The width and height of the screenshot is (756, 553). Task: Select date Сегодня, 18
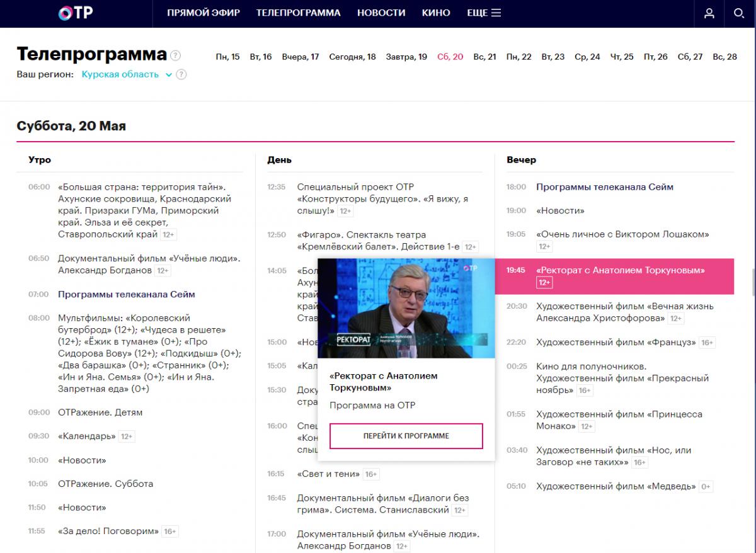352,57
